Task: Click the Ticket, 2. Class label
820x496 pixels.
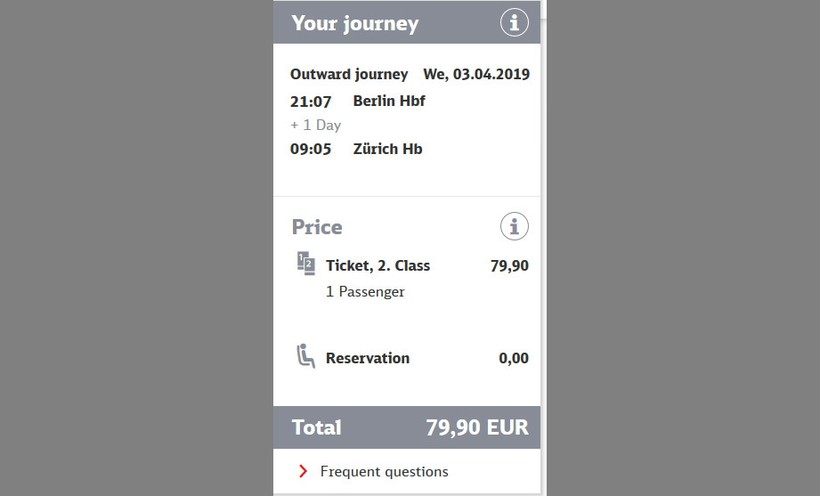Action: [378, 265]
